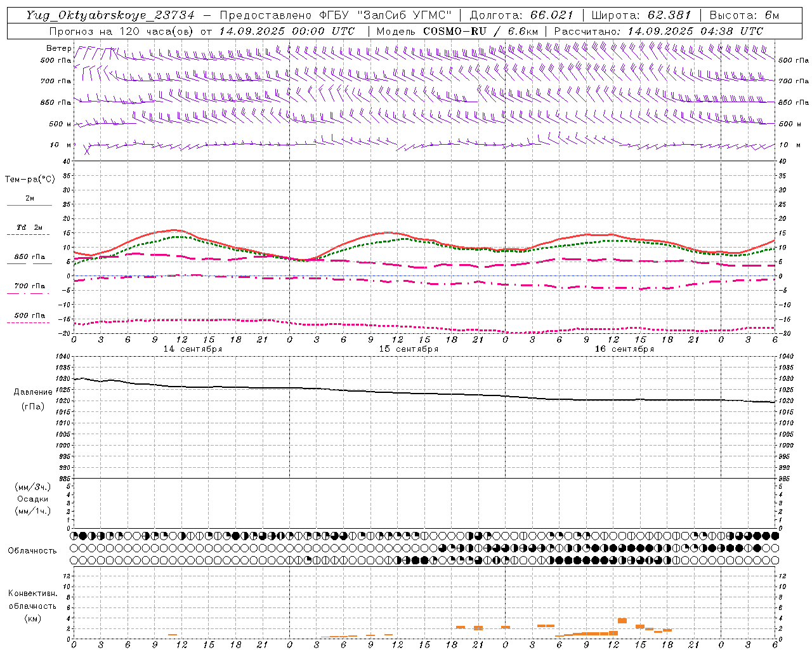The image size is (812, 650).
Task: Click the Высота: 6м value
Action: click(745, 15)
